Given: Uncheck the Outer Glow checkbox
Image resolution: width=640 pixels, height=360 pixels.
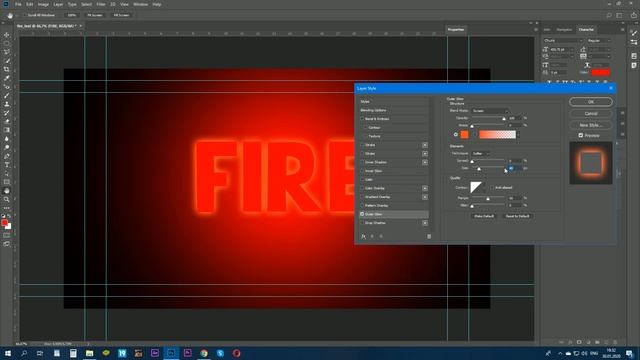Looking at the screenshot, I should pyautogui.click(x=362, y=214).
